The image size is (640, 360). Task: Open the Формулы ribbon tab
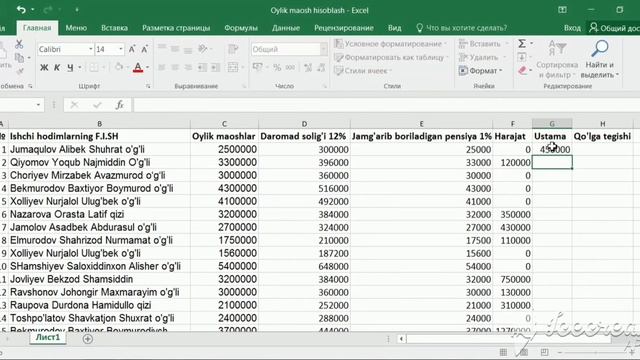(x=241, y=28)
